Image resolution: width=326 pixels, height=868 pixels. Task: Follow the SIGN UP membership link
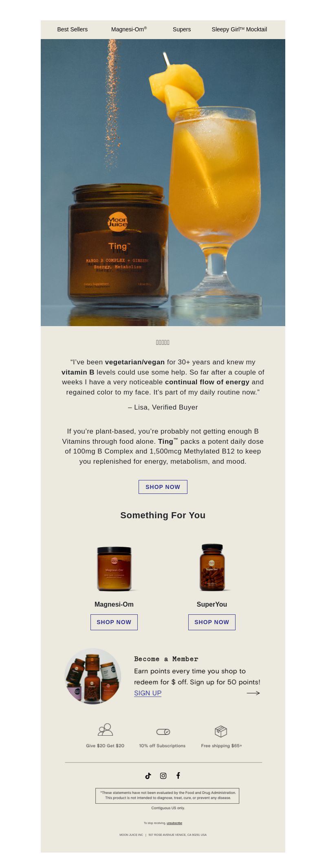pos(148,693)
